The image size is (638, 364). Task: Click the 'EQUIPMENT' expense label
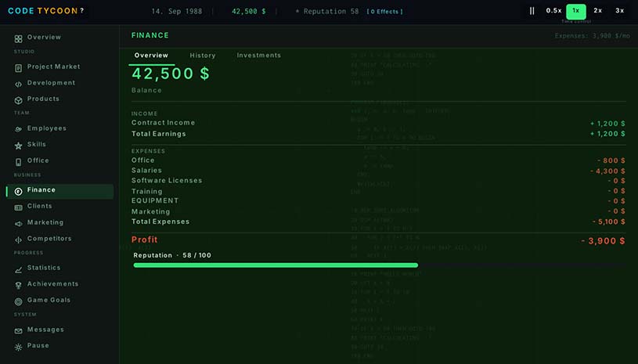155,201
